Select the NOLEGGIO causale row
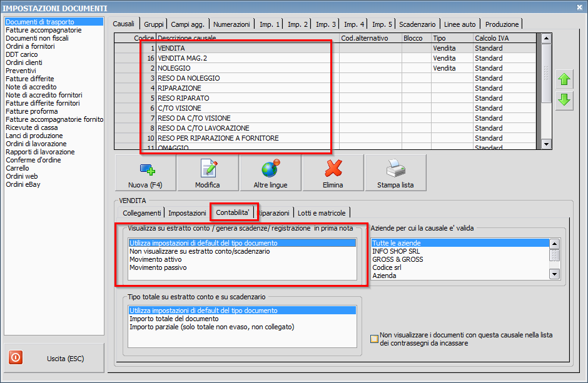 point(325,68)
